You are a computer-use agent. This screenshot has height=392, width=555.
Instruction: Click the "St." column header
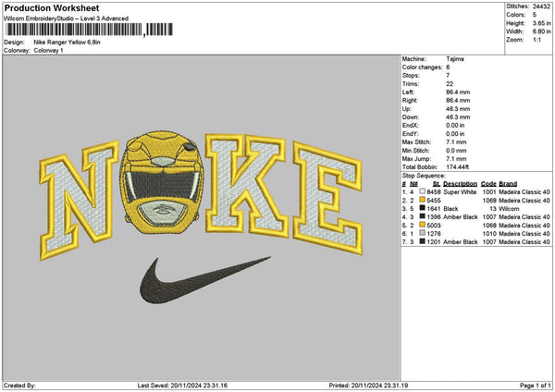[x=436, y=184]
